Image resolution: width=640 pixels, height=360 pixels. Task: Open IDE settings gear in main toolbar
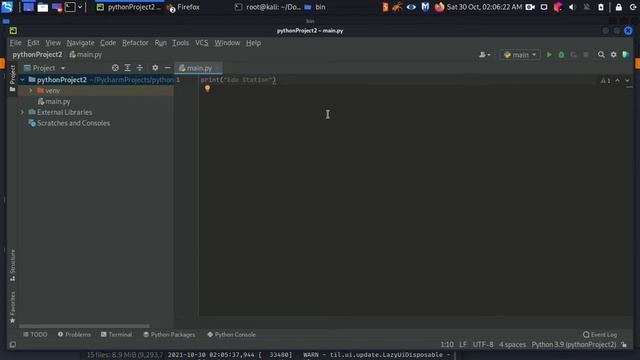[613, 55]
